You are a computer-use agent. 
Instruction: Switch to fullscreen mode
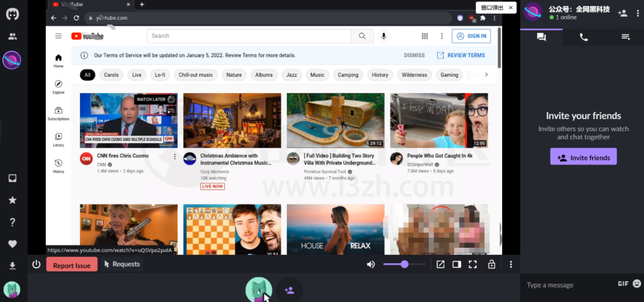(473, 264)
